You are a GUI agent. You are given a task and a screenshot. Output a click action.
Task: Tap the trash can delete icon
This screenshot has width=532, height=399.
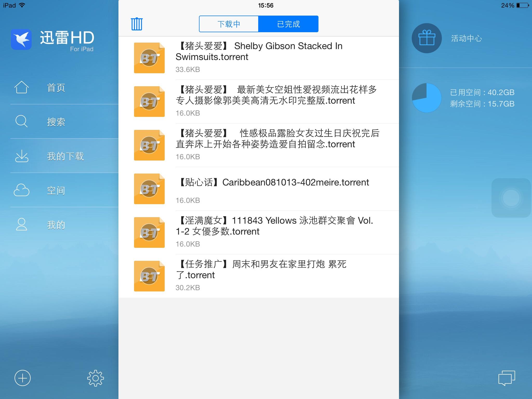137,24
